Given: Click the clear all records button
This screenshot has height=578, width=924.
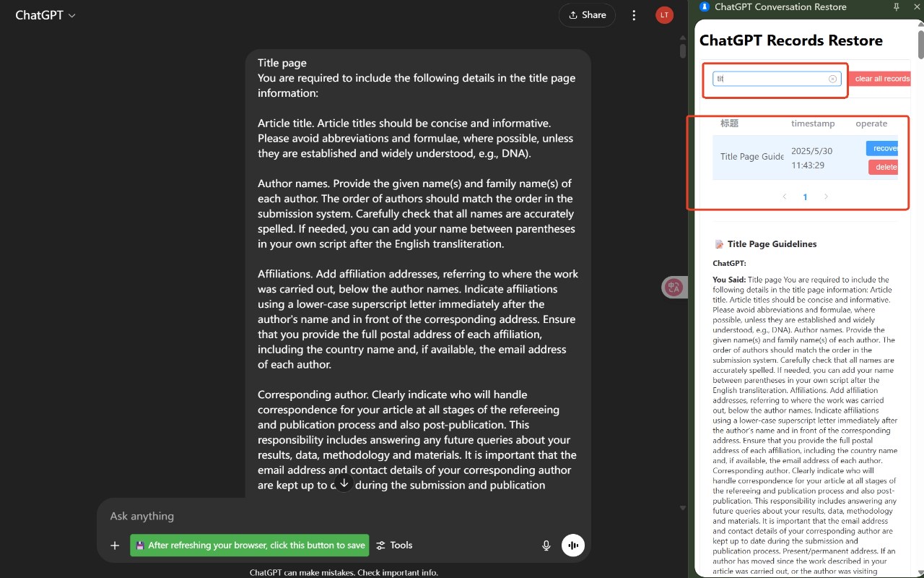Looking at the screenshot, I should tap(880, 79).
